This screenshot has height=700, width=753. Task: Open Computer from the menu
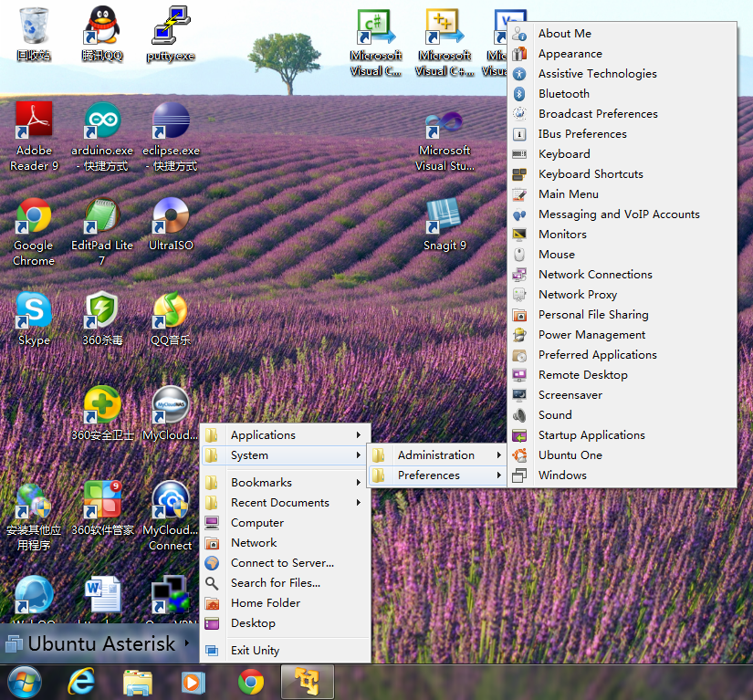click(x=286, y=523)
